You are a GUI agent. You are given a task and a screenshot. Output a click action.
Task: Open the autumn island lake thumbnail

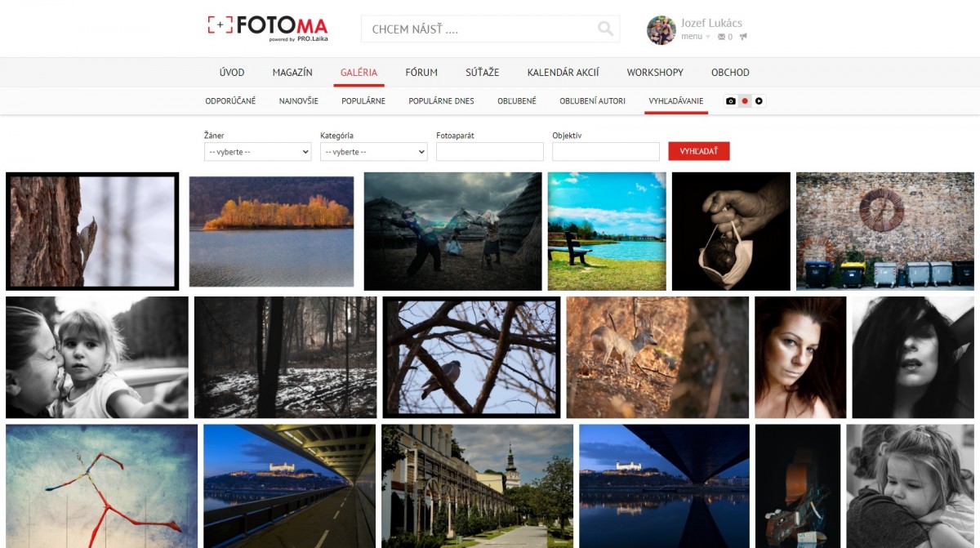click(x=271, y=231)
